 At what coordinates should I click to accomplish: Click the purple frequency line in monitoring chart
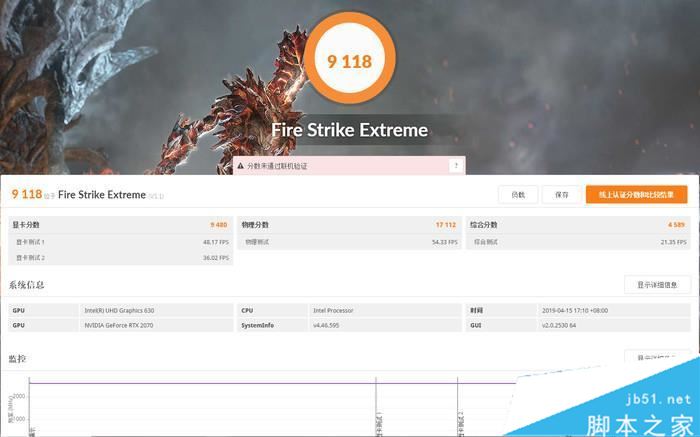pyautogui.click(x=272, y=383)
